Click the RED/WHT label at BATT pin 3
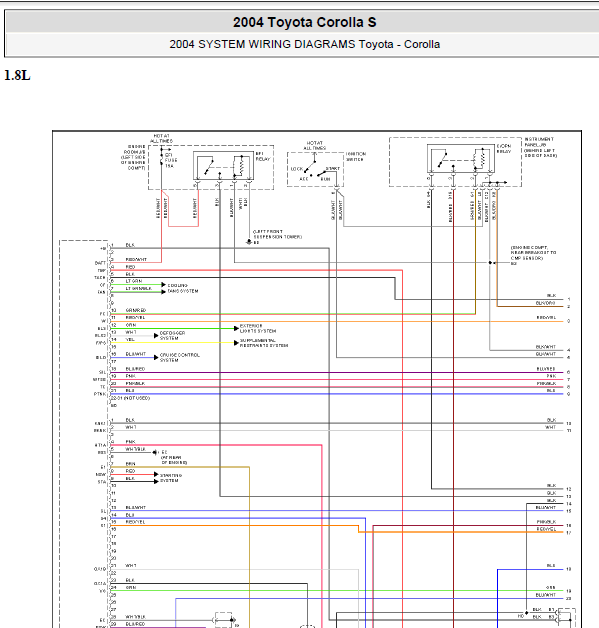This screenshot has height=628, width=599. click(x=136, y=260)
